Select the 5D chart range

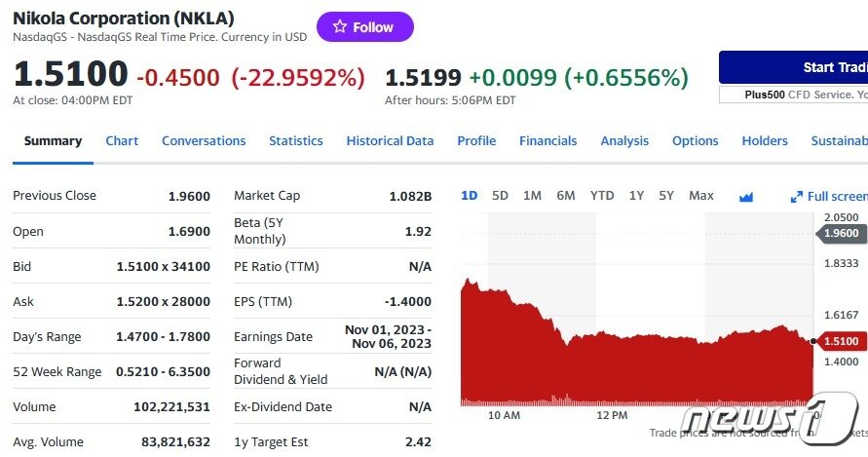[x=500, y=196]
